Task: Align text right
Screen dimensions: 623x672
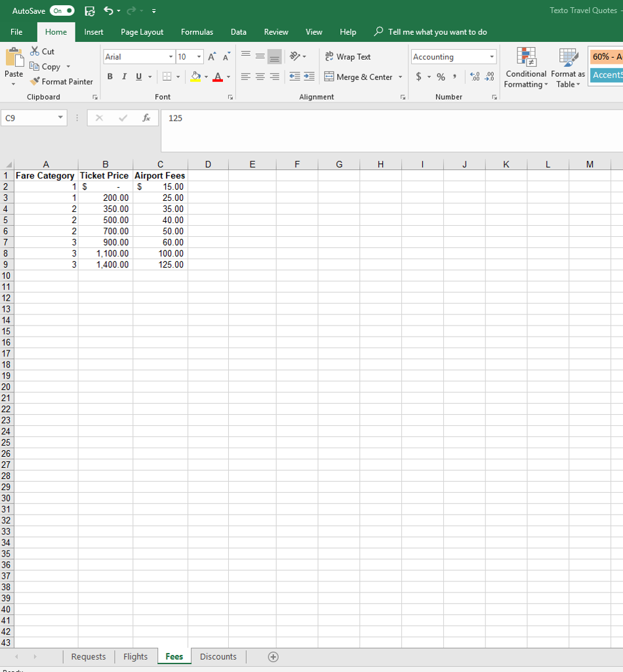Action: tap(275, 77)
